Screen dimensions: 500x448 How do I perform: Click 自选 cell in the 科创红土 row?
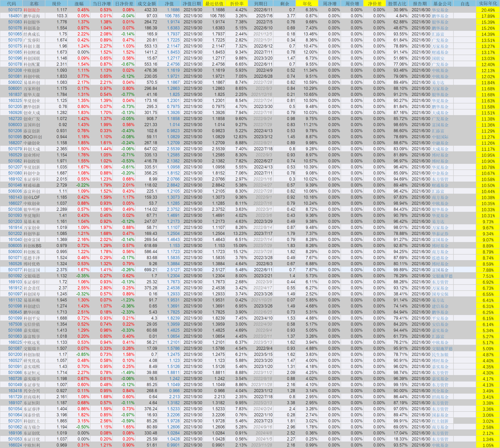tap(465, 421)
